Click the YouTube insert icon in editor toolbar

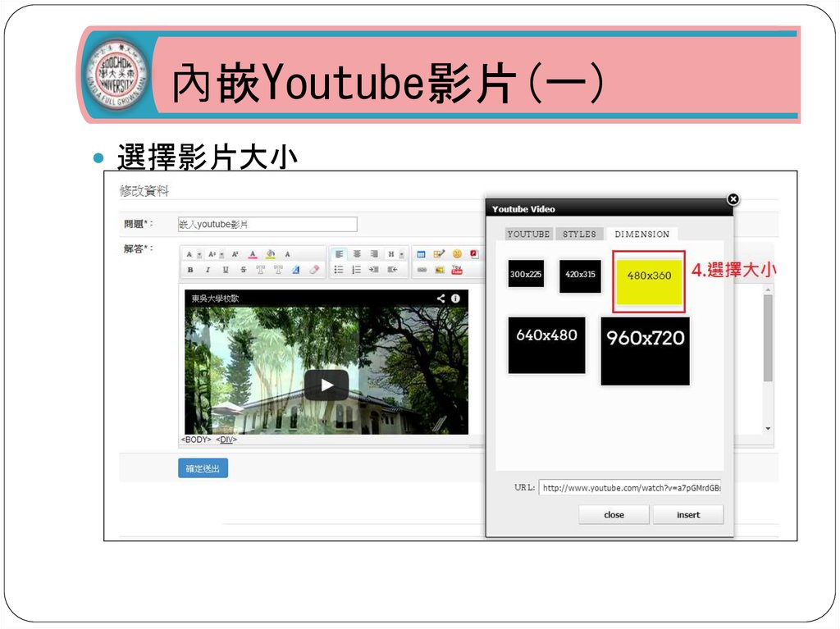point(457,270)
